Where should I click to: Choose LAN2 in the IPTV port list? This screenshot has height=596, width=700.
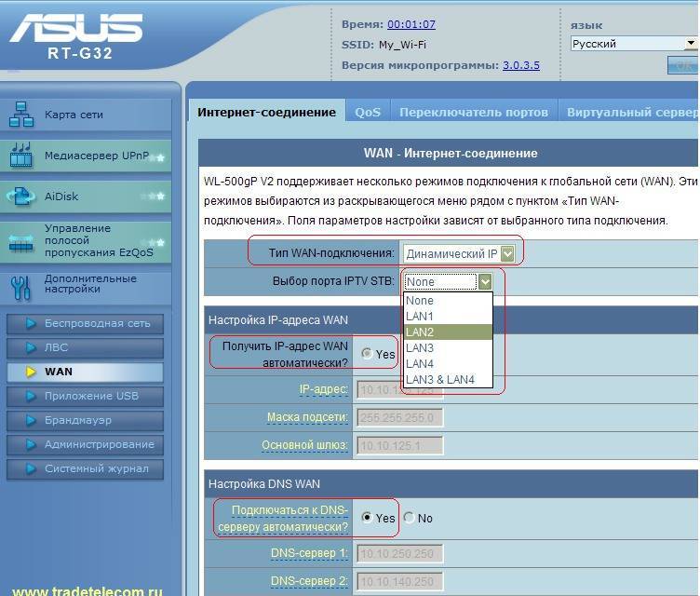(448, 332)
